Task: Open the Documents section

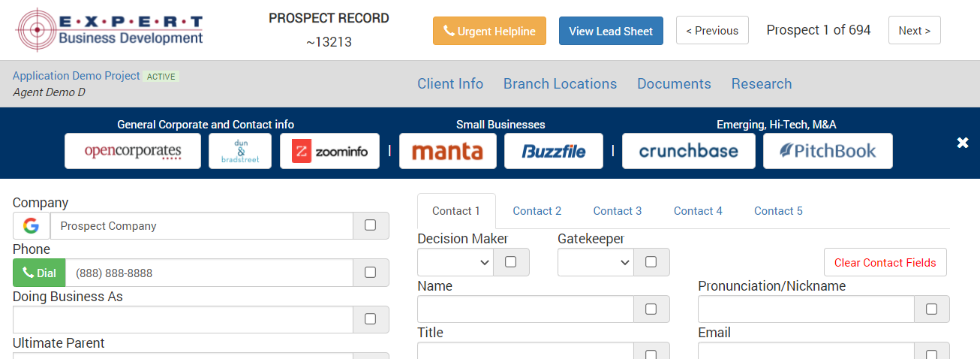Action: (x=674, y=83)
